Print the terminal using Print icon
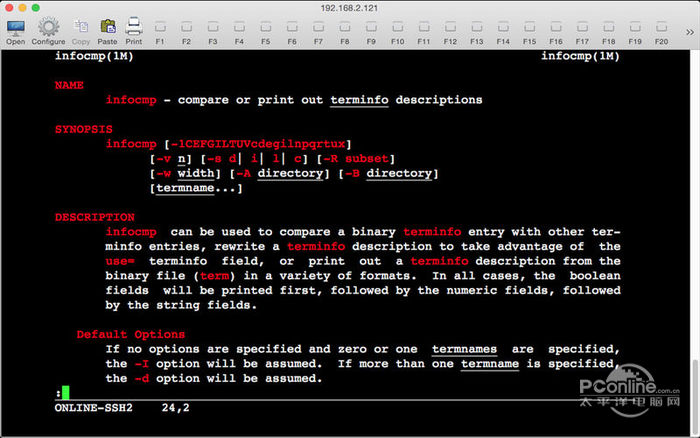700x438 pixels. coord(133,31)
